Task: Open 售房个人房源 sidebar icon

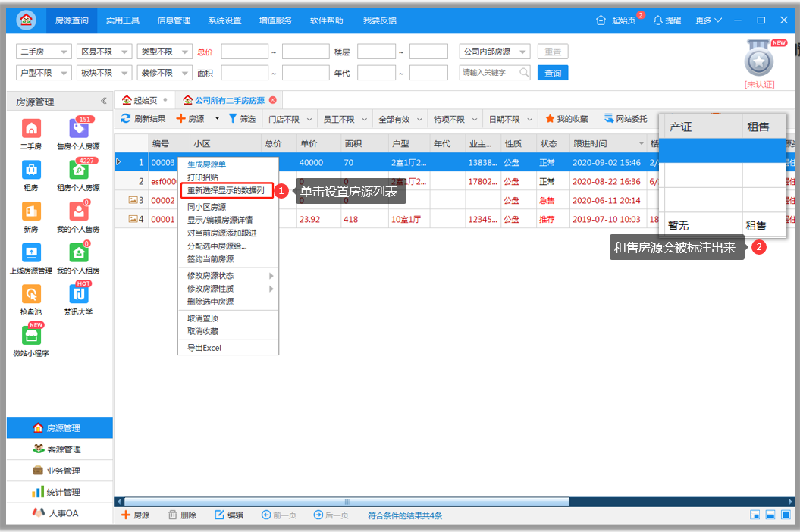Action: (79, 128)
